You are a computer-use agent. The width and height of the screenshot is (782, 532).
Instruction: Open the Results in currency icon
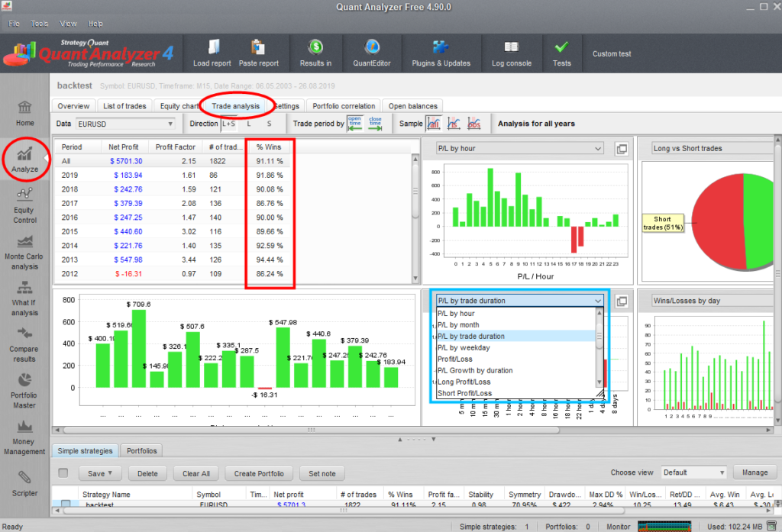pos(315,47)
